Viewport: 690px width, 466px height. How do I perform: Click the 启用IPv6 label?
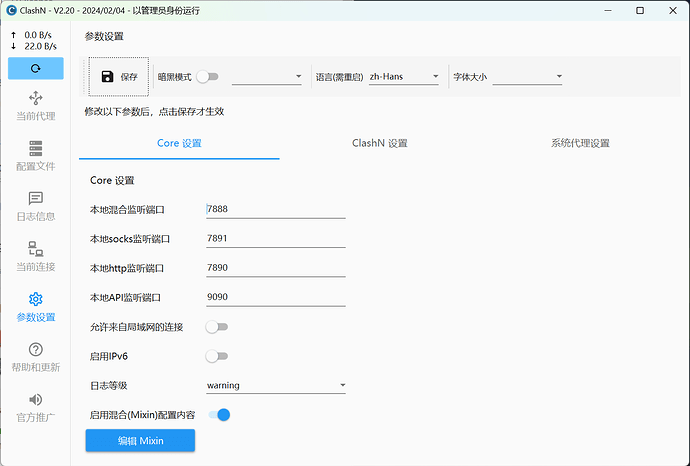click(x=109, y=356)
